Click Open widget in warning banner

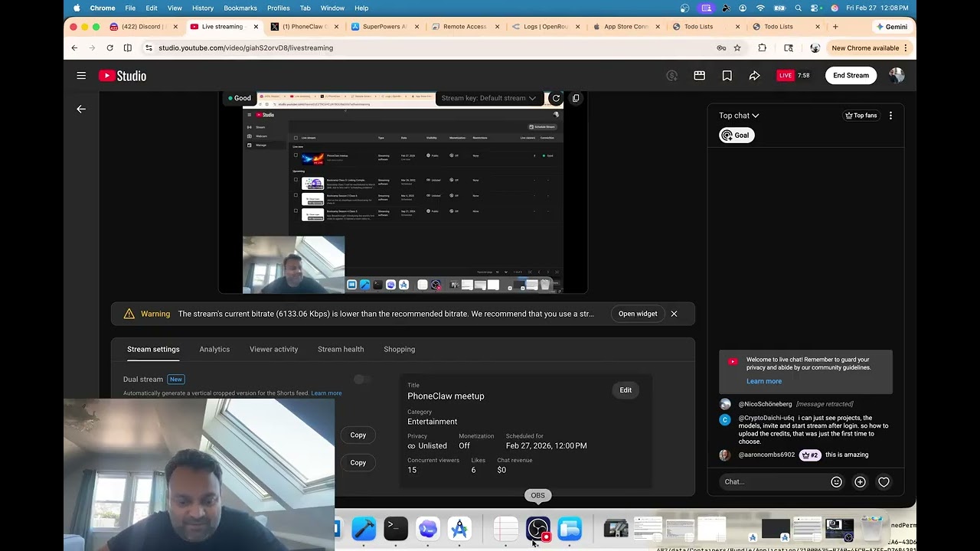click(x=638, y=314)
